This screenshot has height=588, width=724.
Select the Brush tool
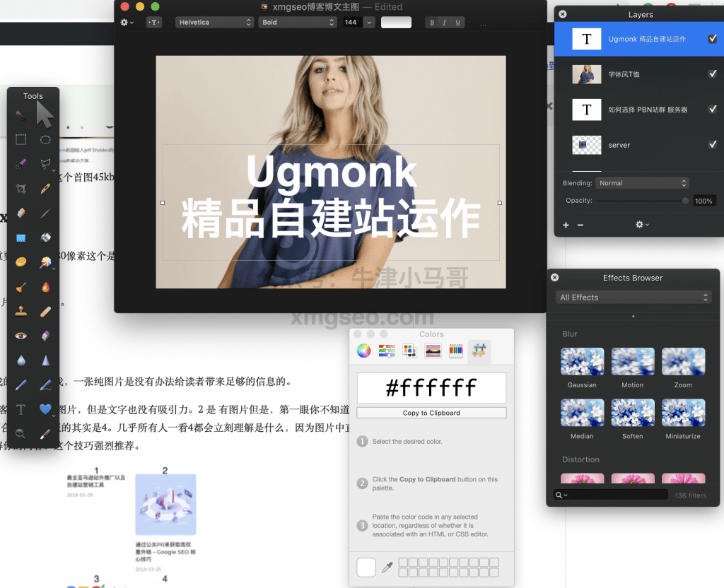[45, 213]
